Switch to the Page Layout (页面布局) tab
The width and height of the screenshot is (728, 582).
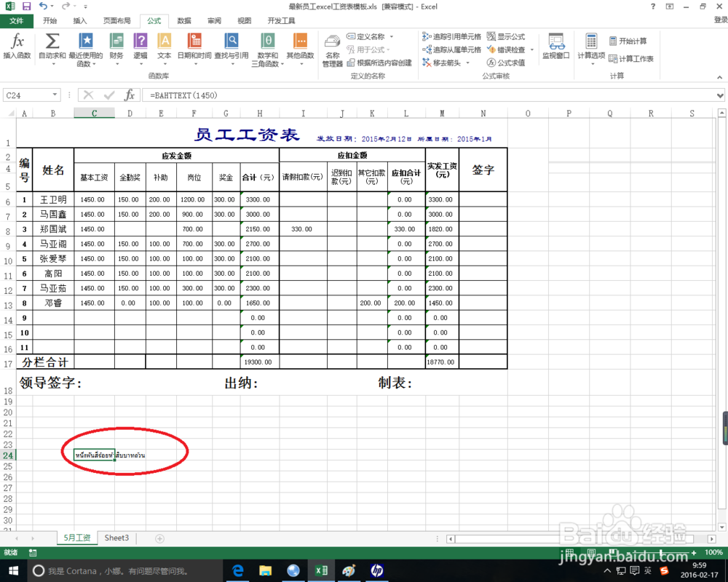click(x=116, y=20)
